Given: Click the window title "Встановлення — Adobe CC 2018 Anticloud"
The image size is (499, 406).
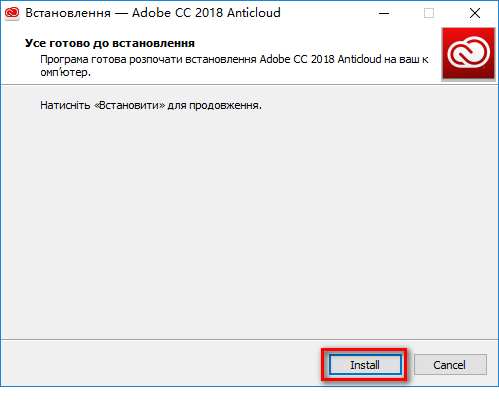Looking at the screenshot, I should click(x=153, y=13).
